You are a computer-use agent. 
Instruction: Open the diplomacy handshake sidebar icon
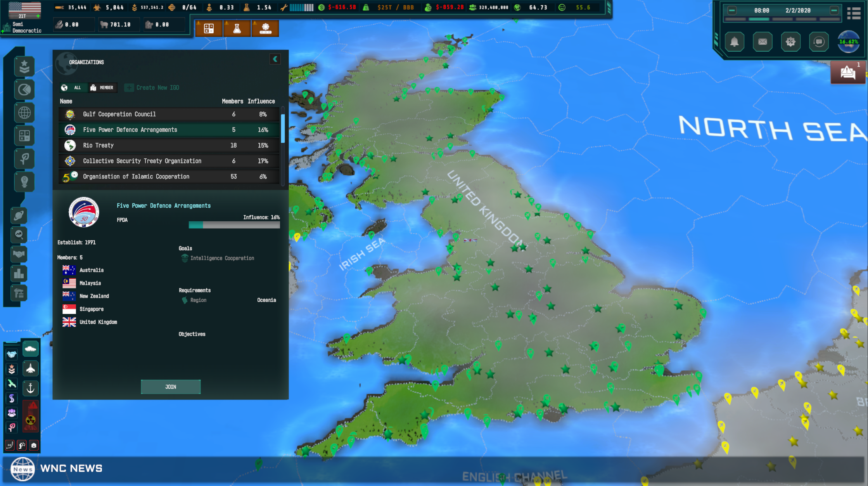pyautogui.click(x=19, y=254)
